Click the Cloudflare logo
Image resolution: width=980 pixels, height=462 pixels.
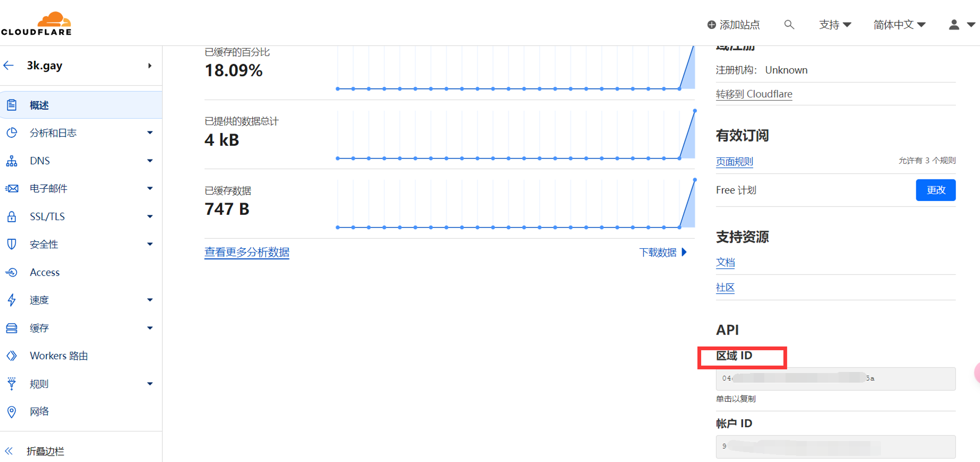[36, 24]
